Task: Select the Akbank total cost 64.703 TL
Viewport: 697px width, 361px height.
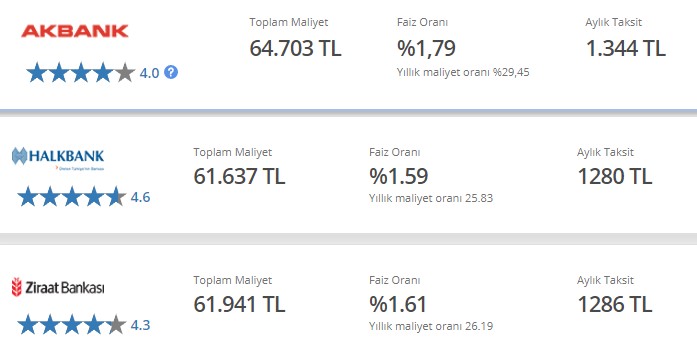Action: [x=295, y=48]
